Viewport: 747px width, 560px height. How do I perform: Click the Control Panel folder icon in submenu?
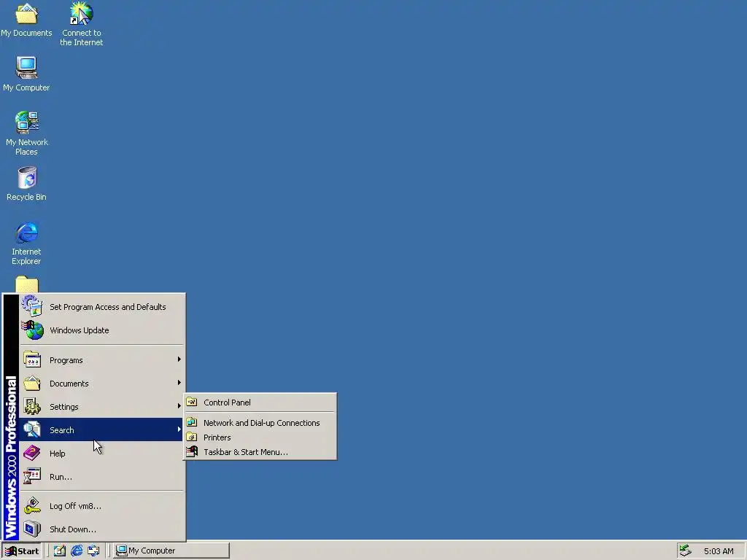[x=192, y=402]
